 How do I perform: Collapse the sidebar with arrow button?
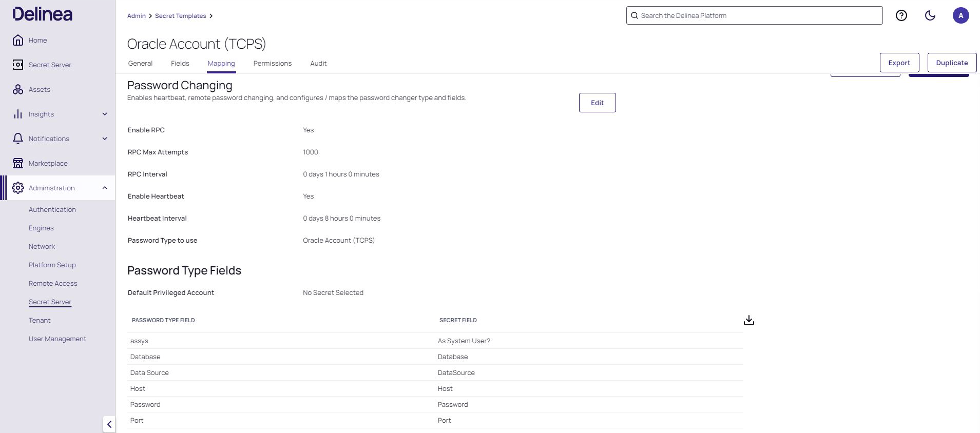click(x=109, y=424)
